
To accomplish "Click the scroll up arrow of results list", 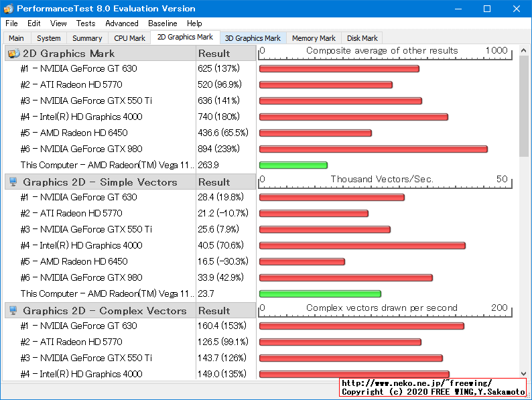I will (524, 51).
